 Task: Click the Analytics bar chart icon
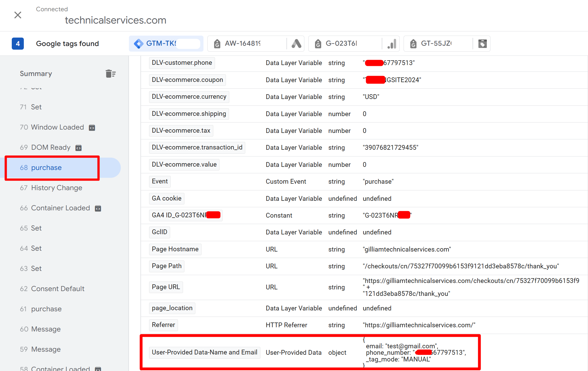tap(392, 43)
